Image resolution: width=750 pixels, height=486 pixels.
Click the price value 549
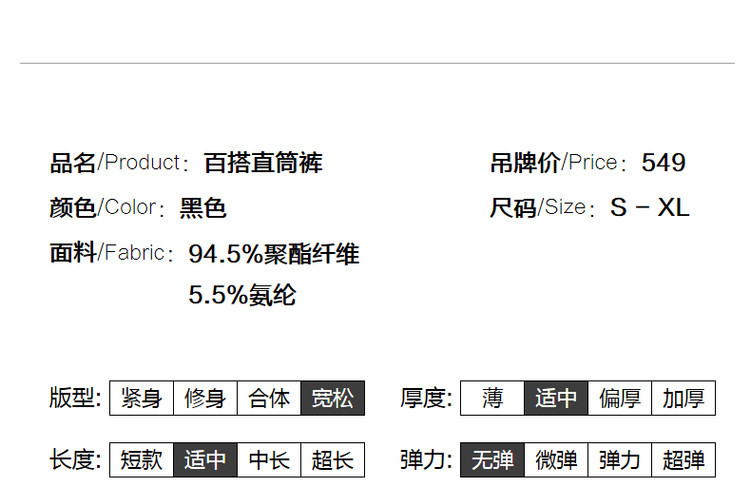tap(663, 162)
